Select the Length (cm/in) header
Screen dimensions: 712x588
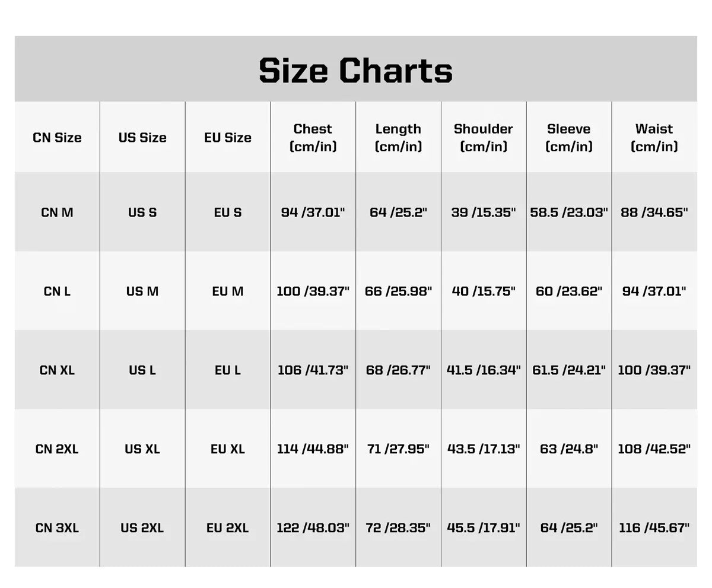pyautogui.click(x=398, y=138)
